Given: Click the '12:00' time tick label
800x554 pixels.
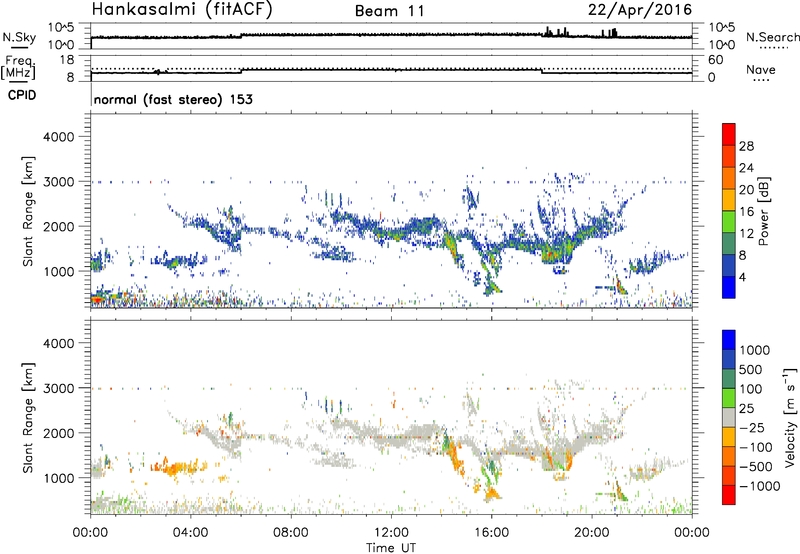Looking at the screenshot, I should [x=391, y=533].
